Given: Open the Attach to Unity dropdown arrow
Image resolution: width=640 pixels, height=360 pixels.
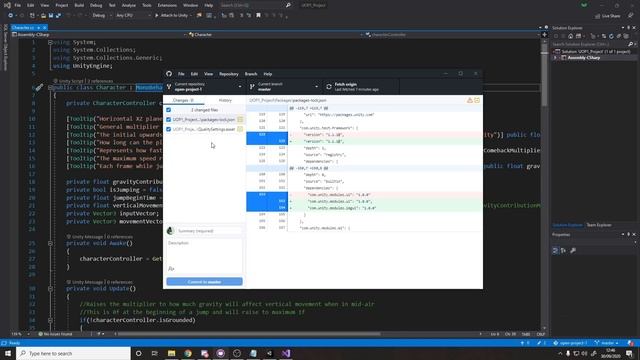Looking at the screenshot, I should (x=191, y=16).
